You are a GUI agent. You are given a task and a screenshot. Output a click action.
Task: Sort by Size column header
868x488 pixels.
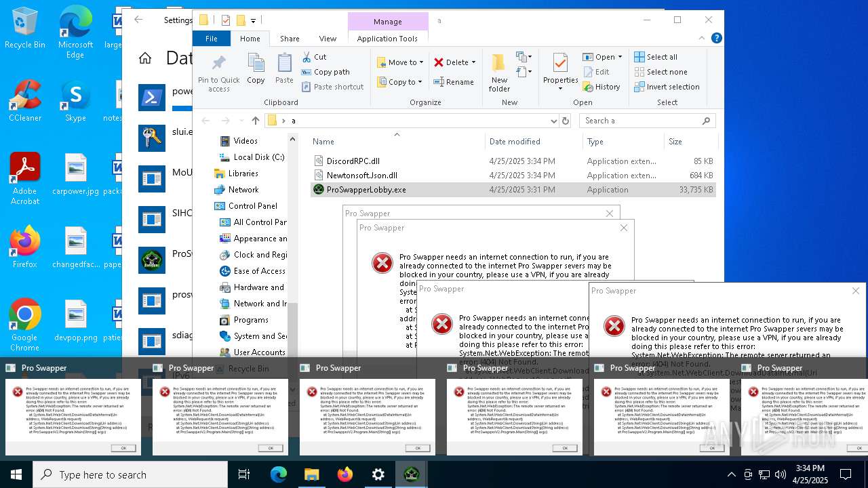pos(690,142)
